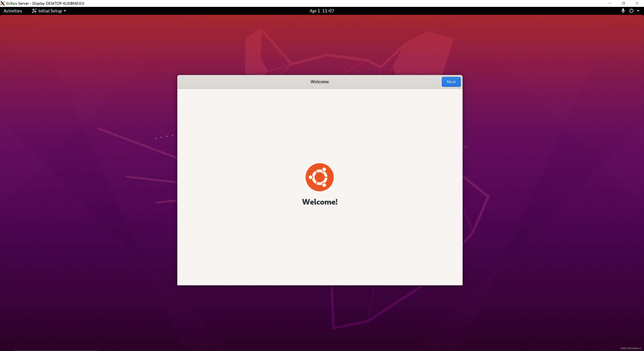Click the VcXsrv Server window title text
Image resolution: width=644 pixels, height=351 pixels.
click(x=45, y=3)
